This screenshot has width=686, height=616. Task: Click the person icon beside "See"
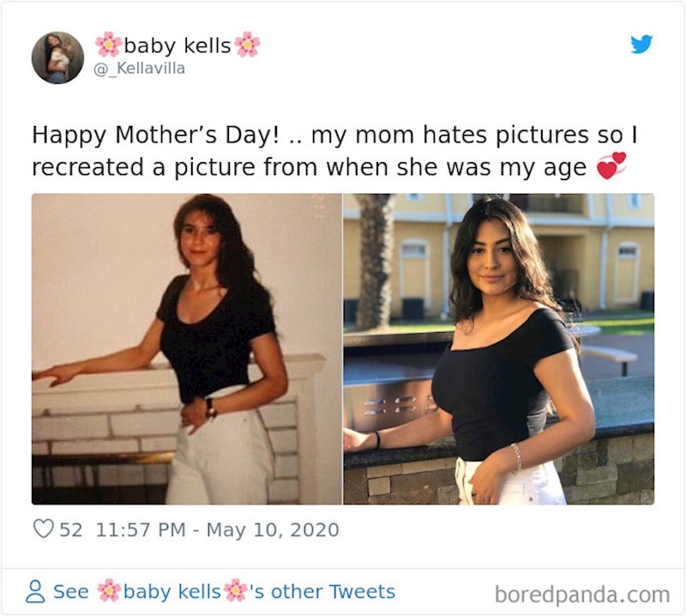tap(35, 591)
